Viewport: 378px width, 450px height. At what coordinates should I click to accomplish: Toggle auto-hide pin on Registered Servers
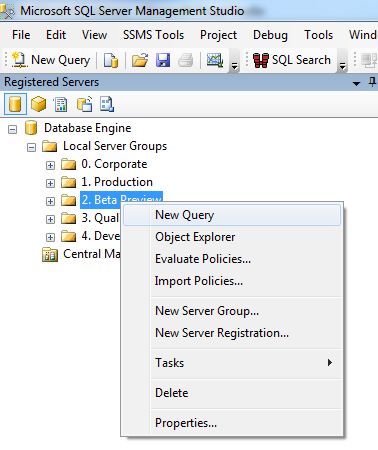coord(373,82)
